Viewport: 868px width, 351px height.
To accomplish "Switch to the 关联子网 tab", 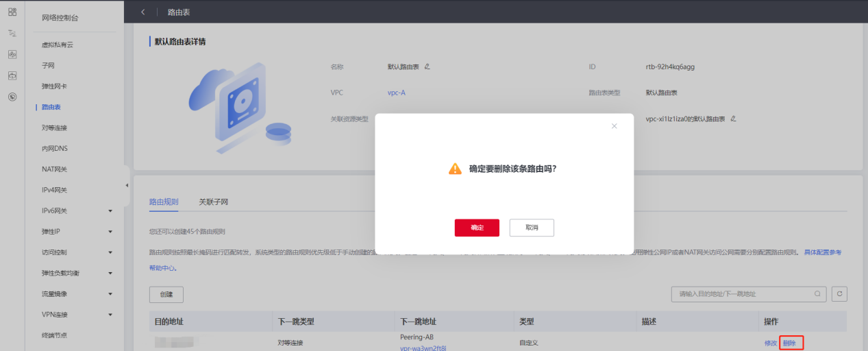I will coord(213,202).
